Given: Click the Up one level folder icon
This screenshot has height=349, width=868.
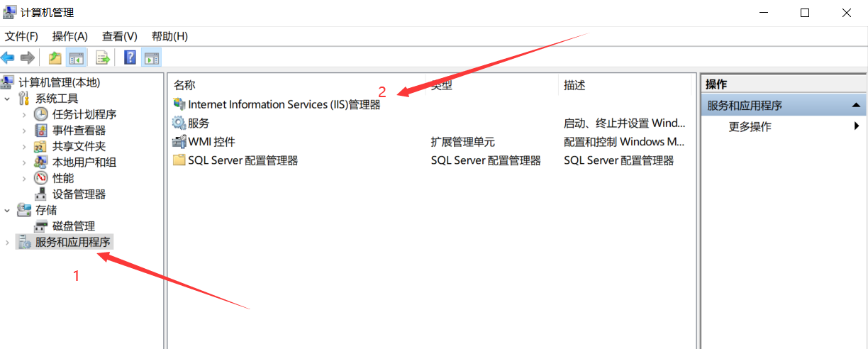Looking at the screenshot, I should click(55, 57).
